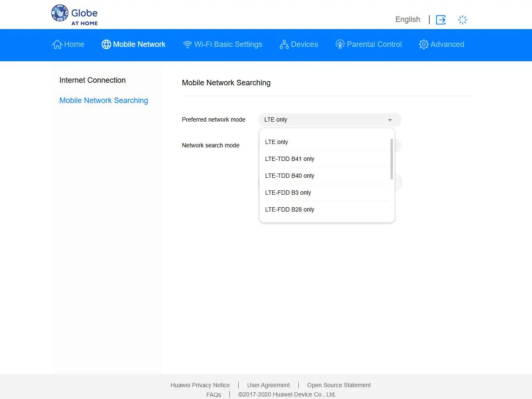Click the Mobile Network Searching heading
Screen dimensions: 532x399
(226, 83)
